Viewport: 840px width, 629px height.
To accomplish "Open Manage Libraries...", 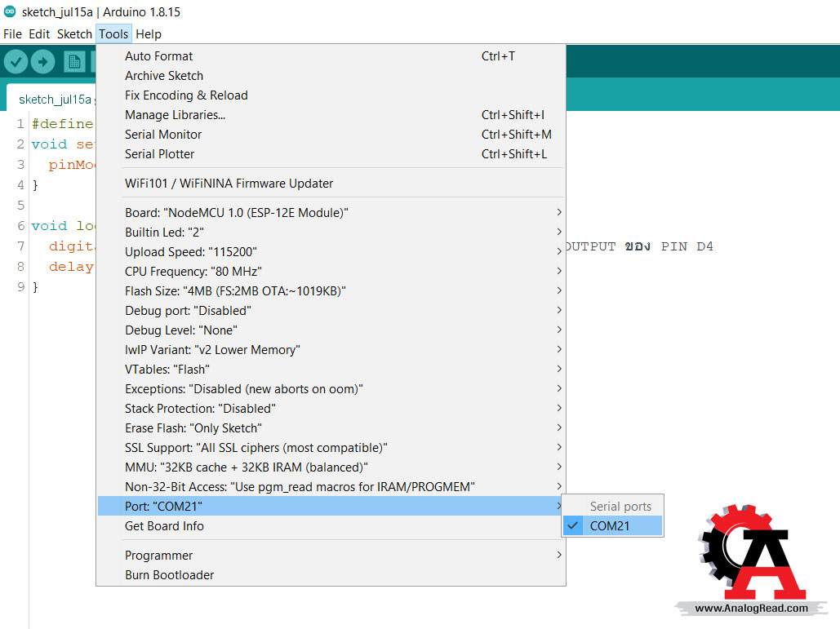I will (331, 114).
